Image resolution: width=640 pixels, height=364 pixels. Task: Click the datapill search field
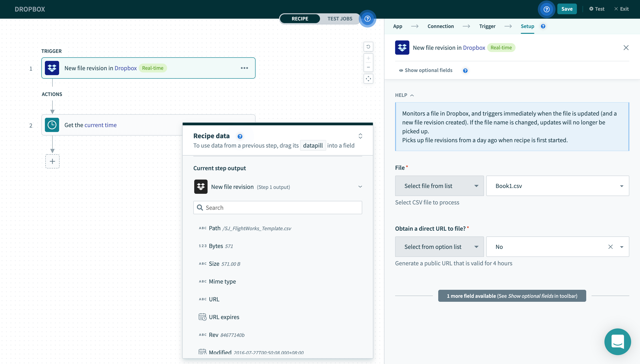278,208
